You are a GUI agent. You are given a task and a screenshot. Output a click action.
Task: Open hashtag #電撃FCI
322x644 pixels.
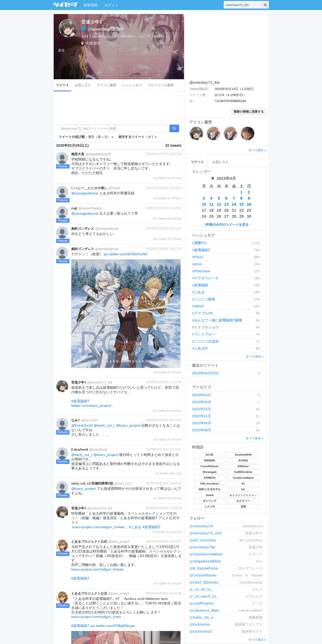(200, 243)
